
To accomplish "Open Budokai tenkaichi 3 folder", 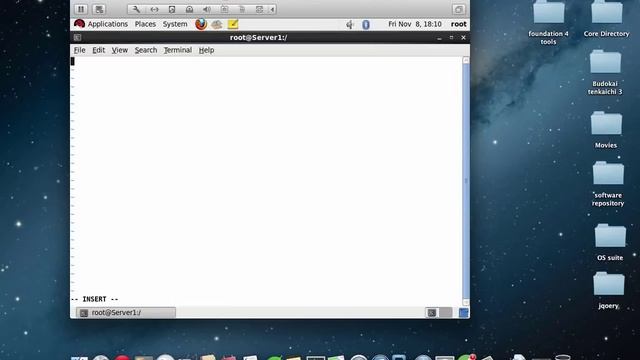I will [605, 72].
